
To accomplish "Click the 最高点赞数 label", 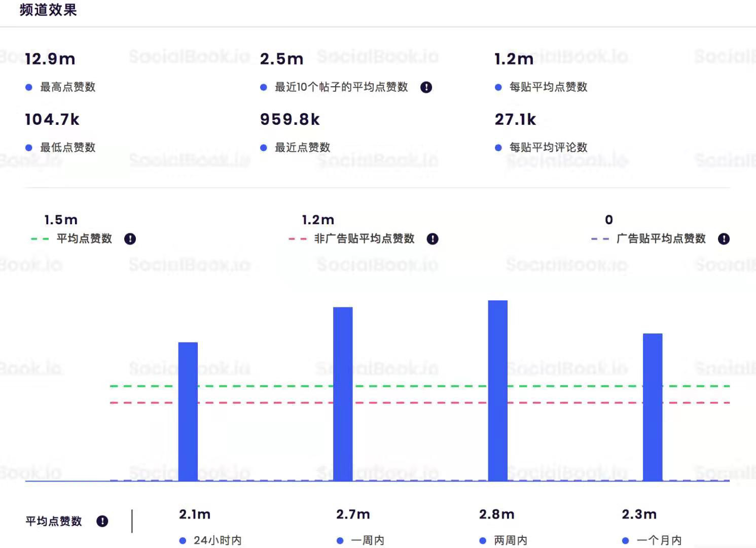I will pos(67,87).
